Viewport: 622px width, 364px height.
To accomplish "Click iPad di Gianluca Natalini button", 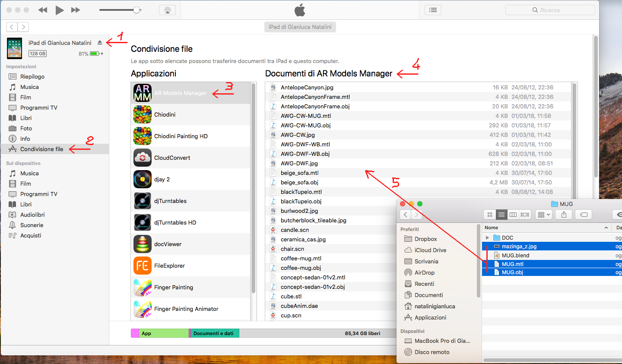I will coord(300,27).
